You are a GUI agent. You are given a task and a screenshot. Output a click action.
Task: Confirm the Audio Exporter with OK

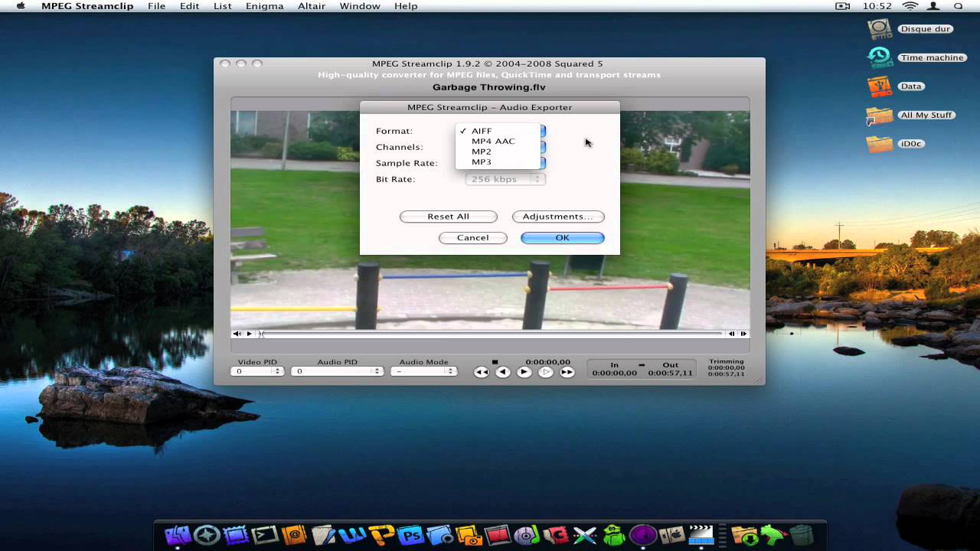tap(563, 238)
